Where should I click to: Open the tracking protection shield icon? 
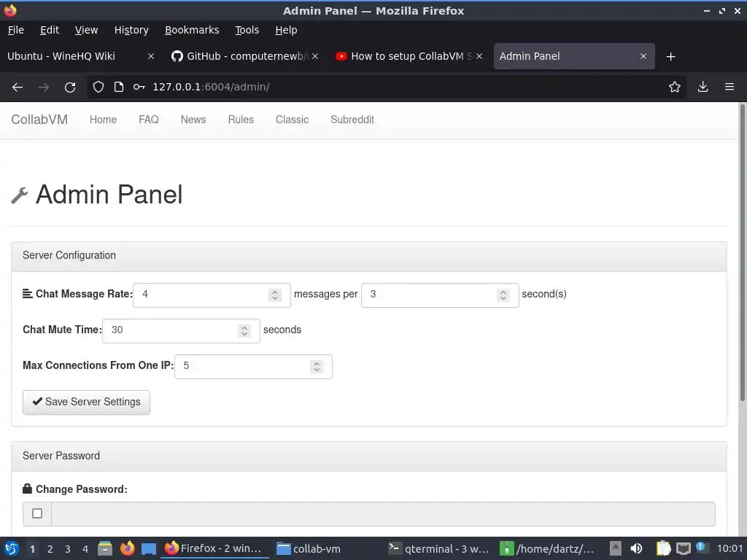pyautogui.click(x=98, y=87)
